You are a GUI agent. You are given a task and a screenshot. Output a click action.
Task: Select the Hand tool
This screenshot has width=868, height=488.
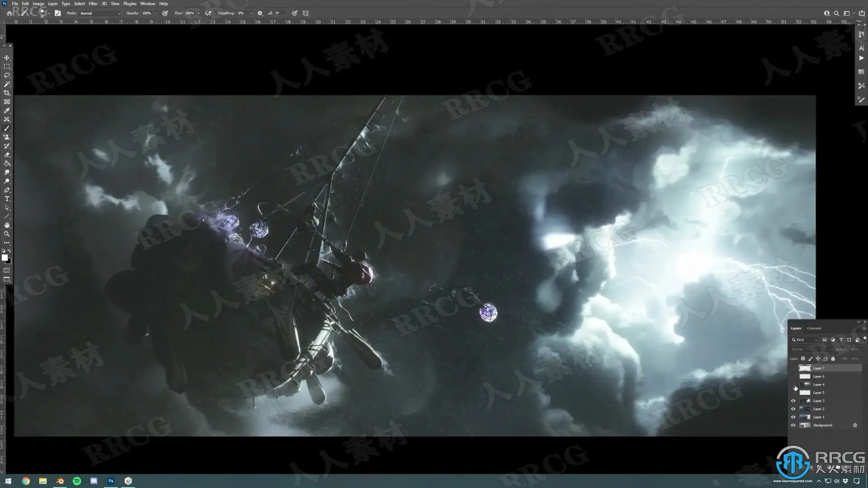[7, 225]
